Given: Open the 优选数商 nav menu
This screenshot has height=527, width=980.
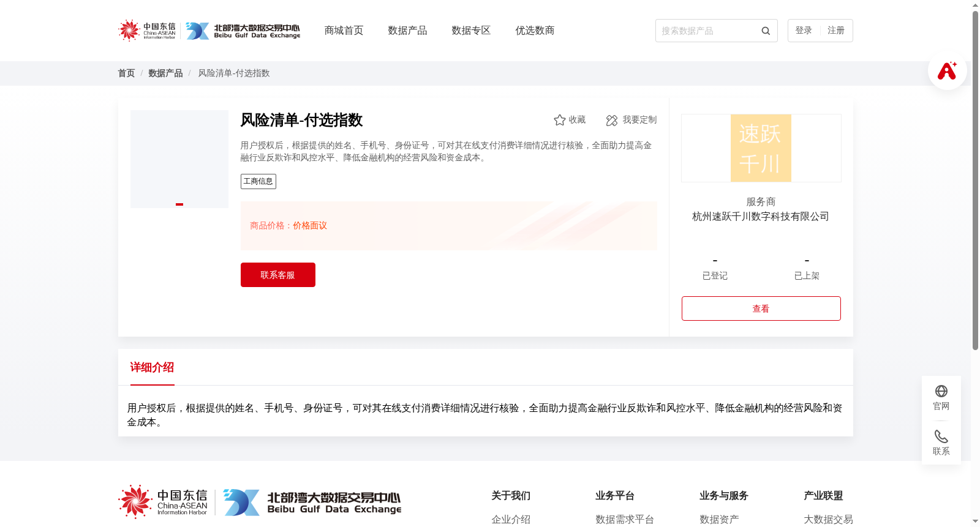Looking at the screenshot, I should [535, 31].
